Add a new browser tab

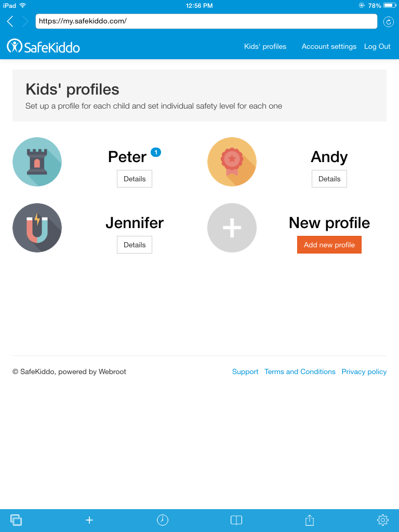coord(89,520)
